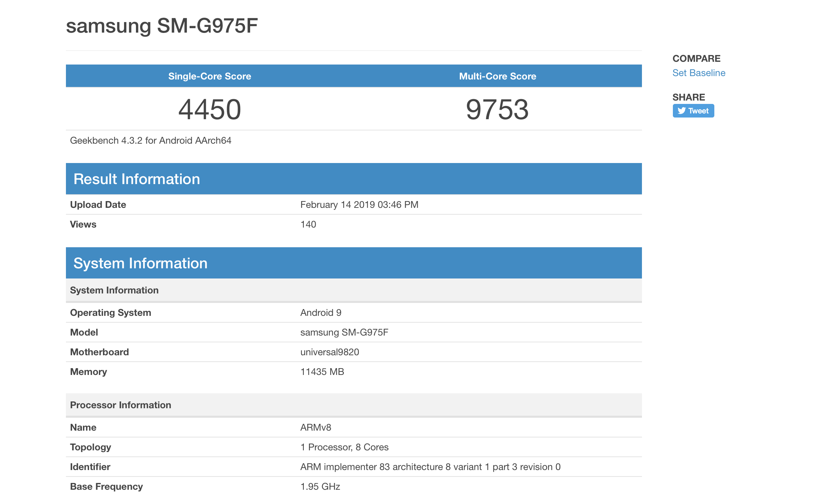The height and width of the screenshot is (504, 819).
Task: Click the samsung SM-G975F page title
Action: tap(162, 26)
